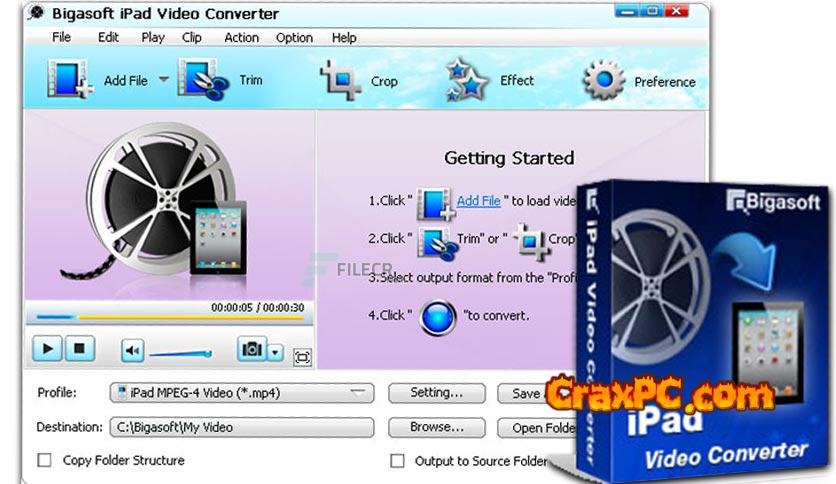836x484 pixels.
Task: Click the Trim icon in step 2
Action: tap(438, 243)
